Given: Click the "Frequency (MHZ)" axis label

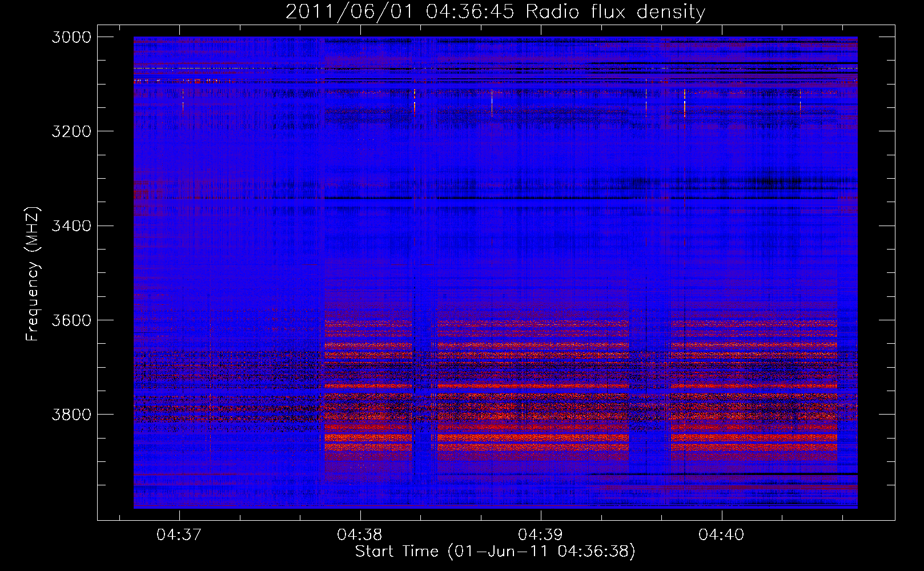Looking at the screenshot, I should pos(33,275).
